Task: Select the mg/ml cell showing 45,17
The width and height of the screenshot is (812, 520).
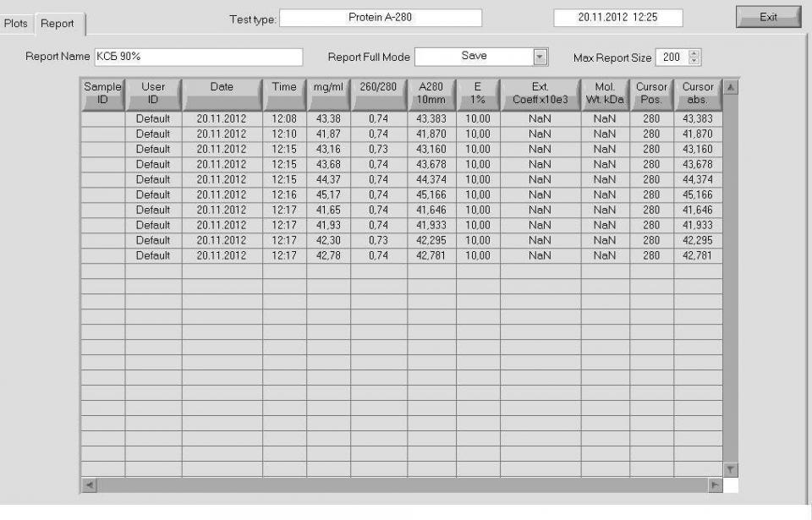Action: 327,194
